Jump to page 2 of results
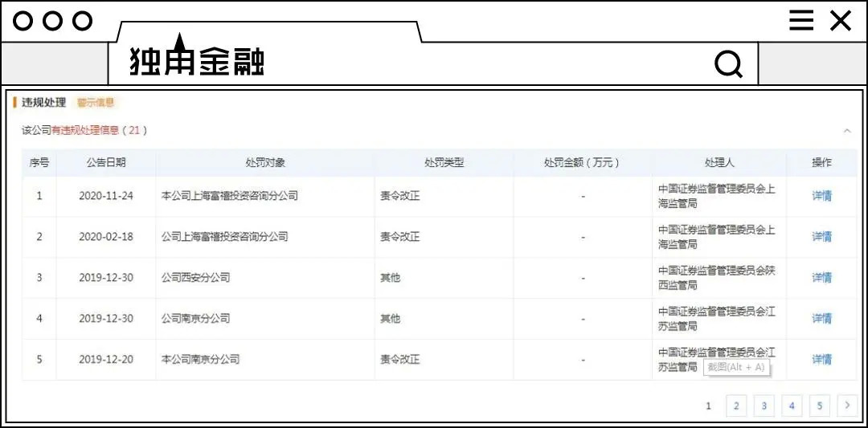Viewport: 868px width, 428px height. pos(736,406)
